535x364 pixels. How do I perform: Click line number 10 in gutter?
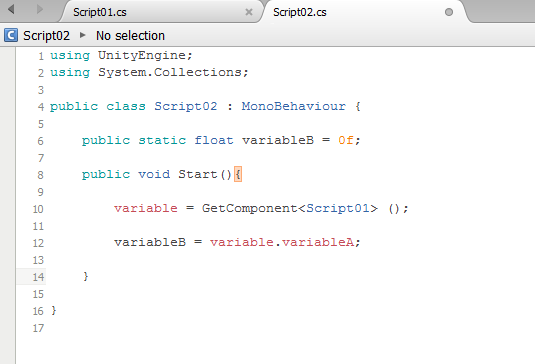38,209
